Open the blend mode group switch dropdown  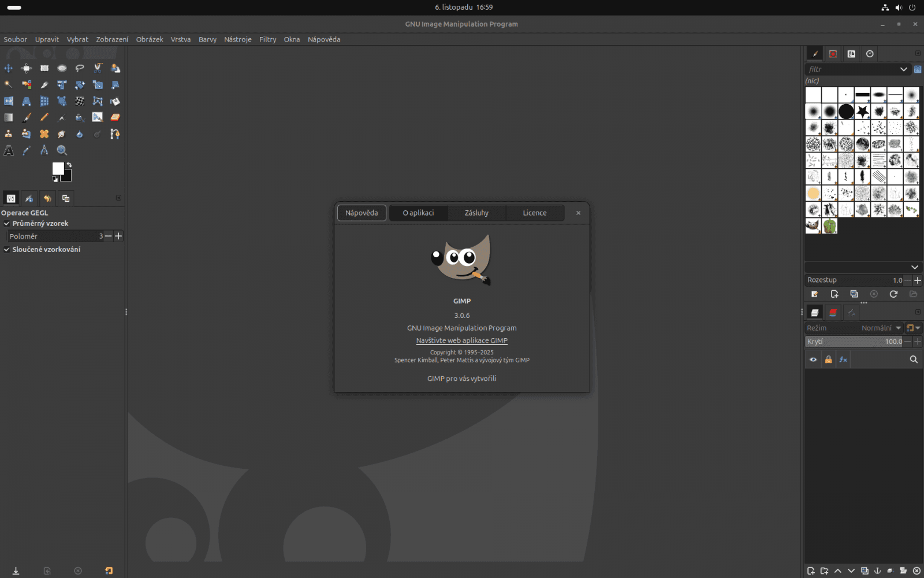coord(913,328)
